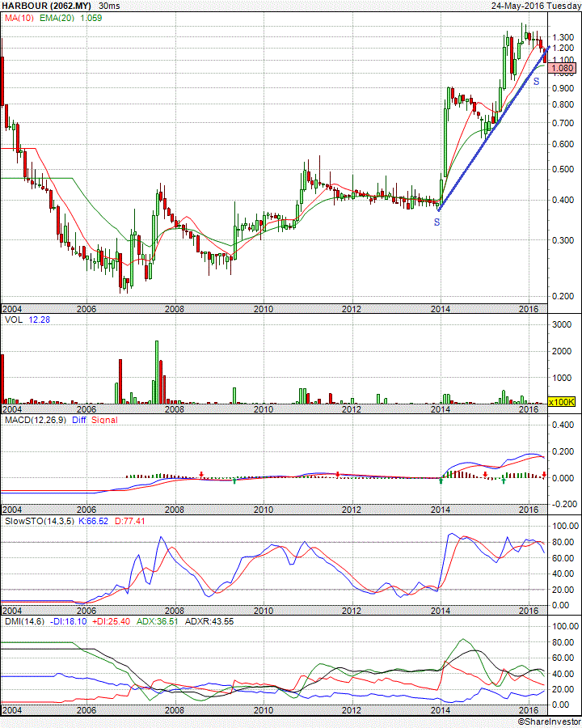Click the 0.300 price axis label
The image size is (582, 728).
(563, 240)
